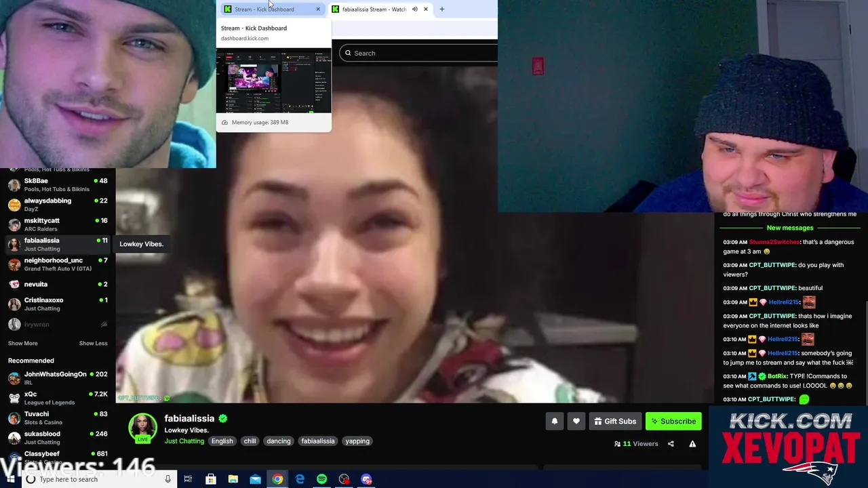Image resolution: width=868 pixels, height=488 pixels.
Task: Close the Stream - Kick Dashboard tab
Action: pyautogui.click(x=318, y=9)
